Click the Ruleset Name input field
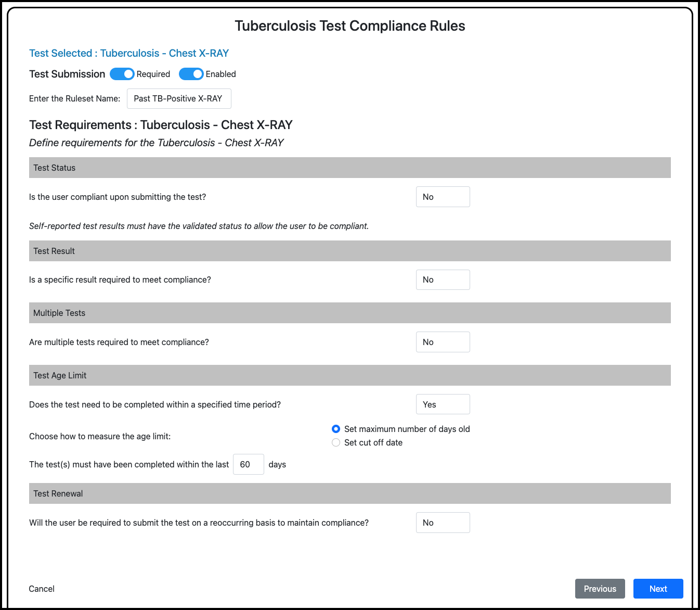Image resolution: width=700 pixels, height=610 pixels. coord(179,98)
